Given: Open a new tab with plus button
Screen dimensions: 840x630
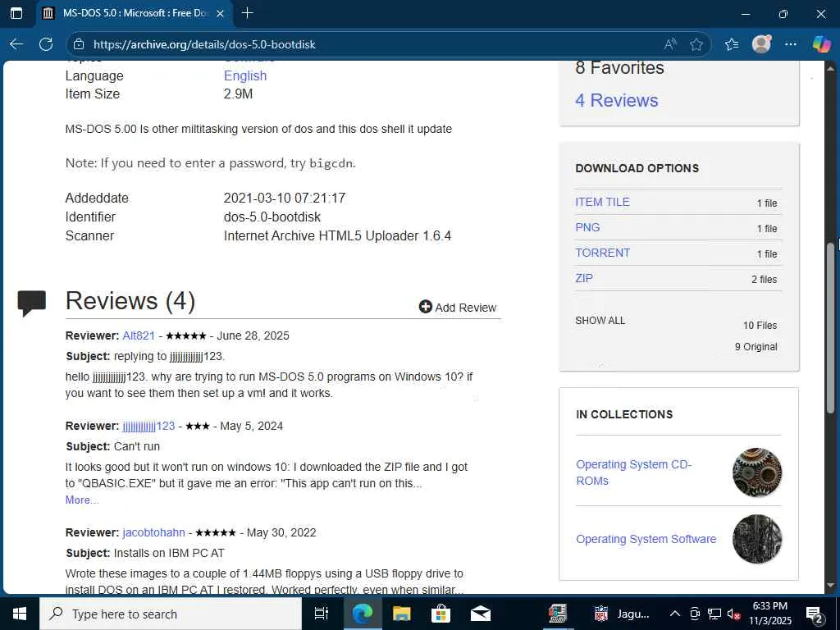Looking at the screenshot, I should pyautogui.click(x=247, y=13).
